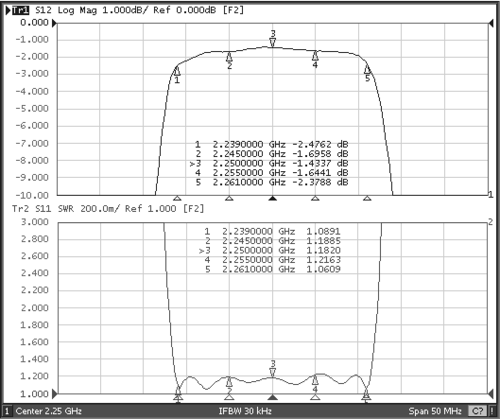The width and height of the screenshot is (500, 419).
Task: Click the marker 4 readout 1.2163 in SWR table
Action: [323, 260]
